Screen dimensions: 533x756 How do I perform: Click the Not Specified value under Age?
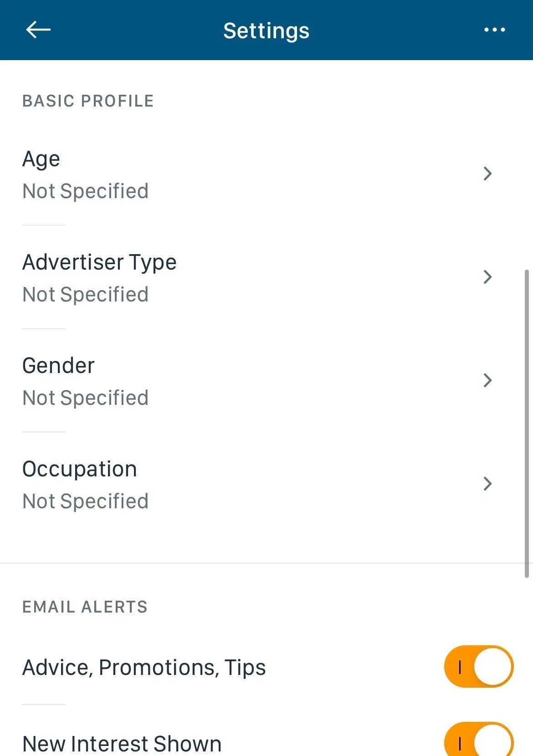pos(86,191)
